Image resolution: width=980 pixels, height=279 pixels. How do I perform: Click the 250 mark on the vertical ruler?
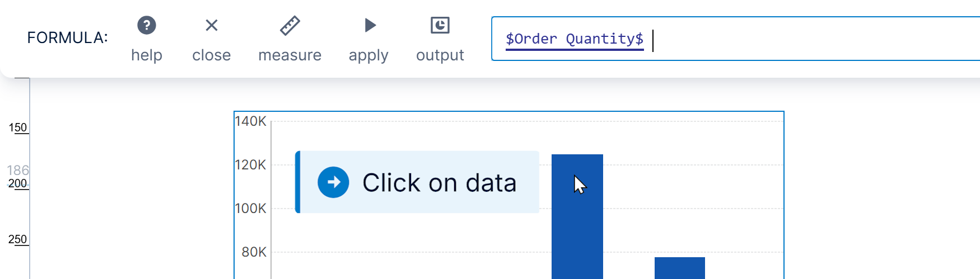click(x=17, y=239)
